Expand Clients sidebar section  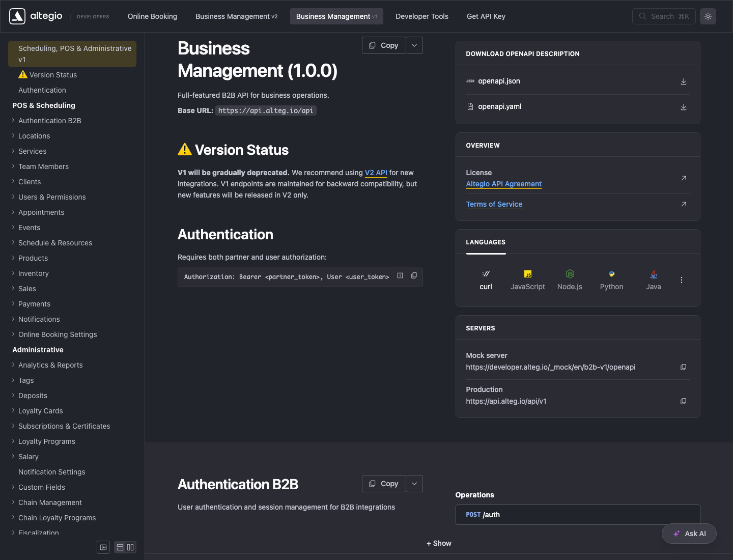[x=30, y=182]
